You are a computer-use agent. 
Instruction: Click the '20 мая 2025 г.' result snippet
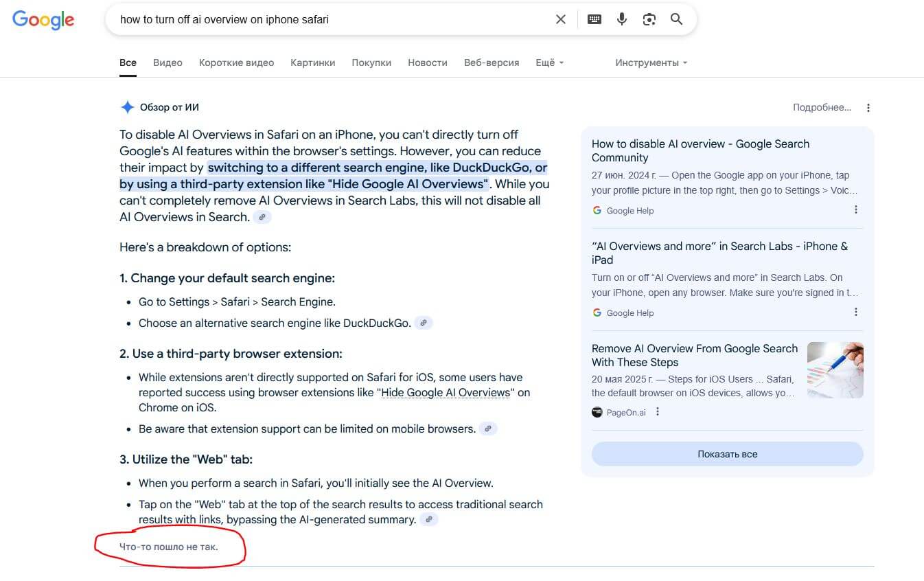[x=693, y=386]
